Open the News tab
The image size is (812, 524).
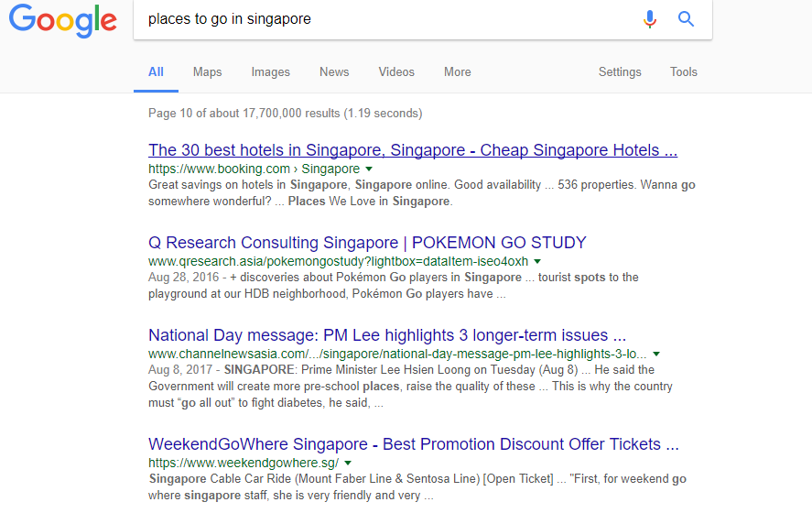(334, 72)
